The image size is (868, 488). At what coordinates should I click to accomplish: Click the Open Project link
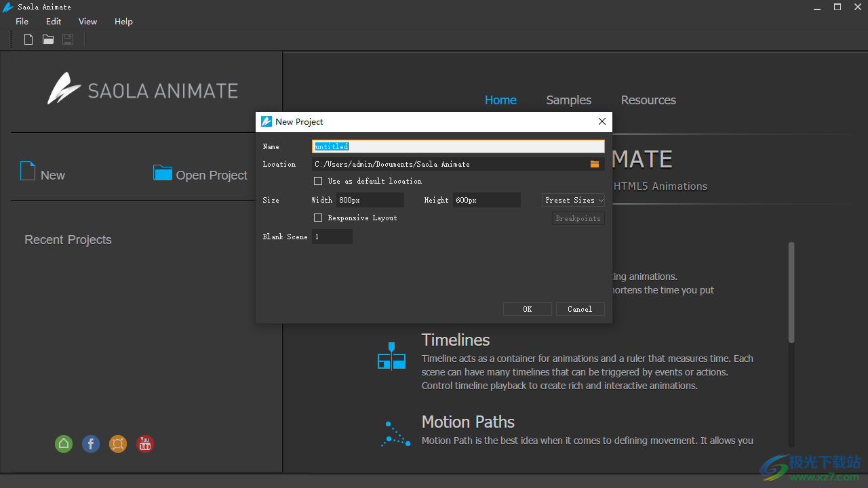(x=212, y=176)
